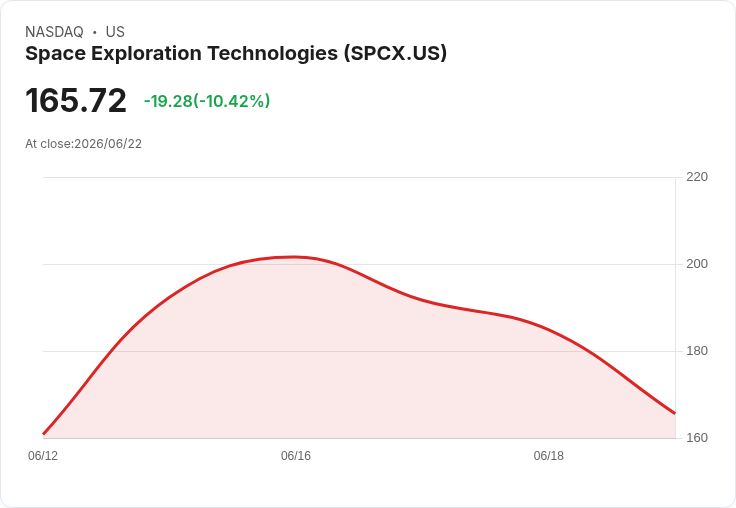The width and height of the screenshot is (736, 508).
Task: Click the top 220 horizontal gridline
Action: pyautogui.click(x=359, y=177)
